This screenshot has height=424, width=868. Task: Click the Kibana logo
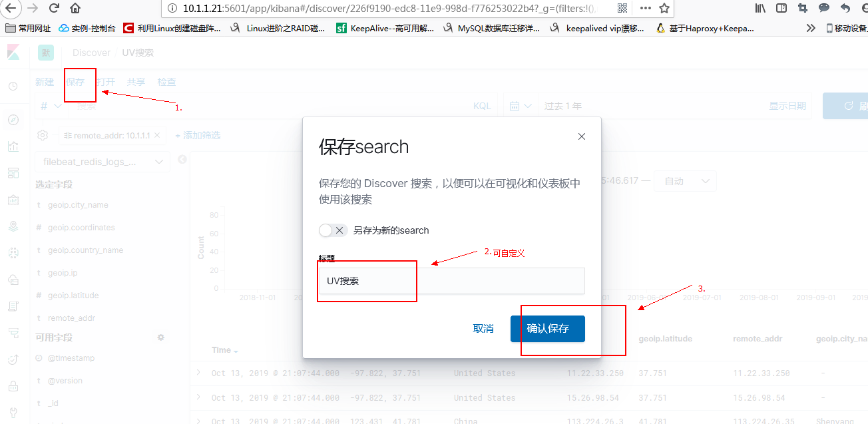[x=13, y=53]
